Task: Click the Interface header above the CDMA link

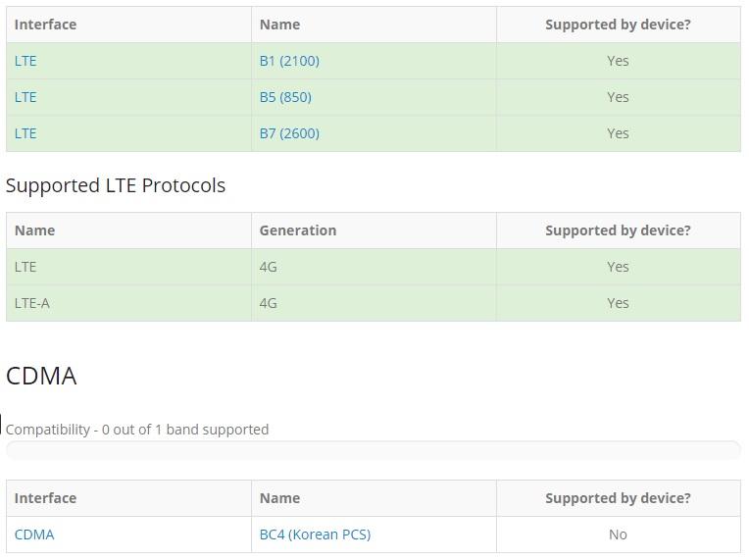Action: click(45, 498)
